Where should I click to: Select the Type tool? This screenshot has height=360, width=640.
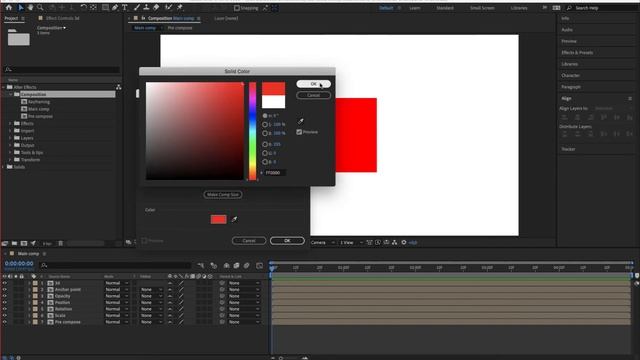[x=124, y=7]
